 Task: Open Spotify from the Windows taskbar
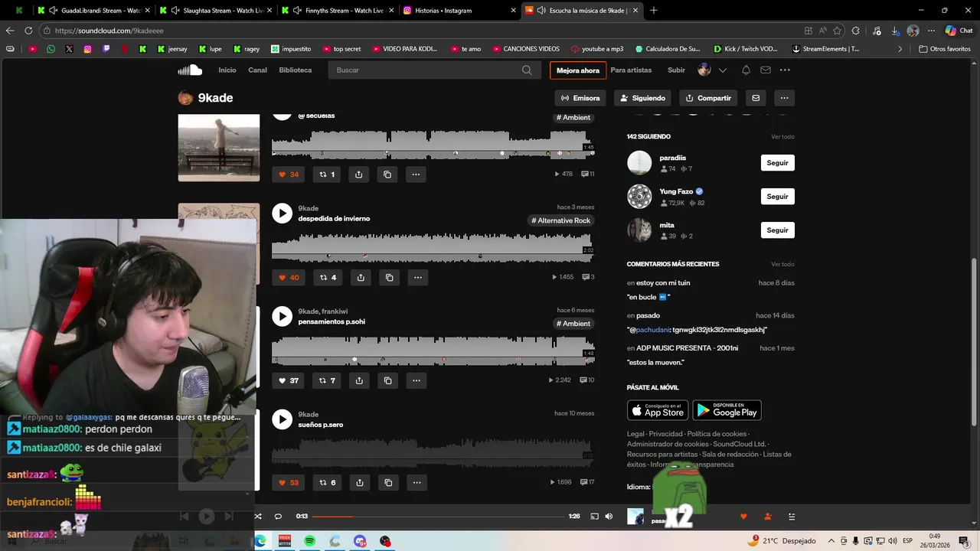tap(309, 541)
